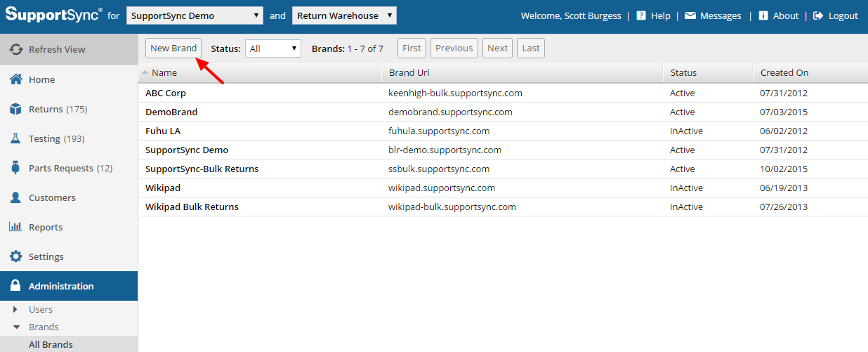This screenshot has height=352, width=868.
Task: Open the Return Warehouse dropdown
Action: [344, 15]
